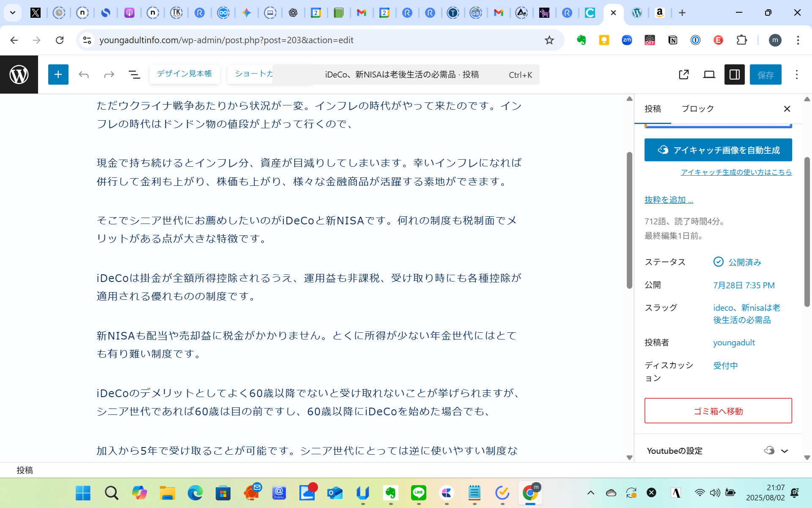Open the Notion extension icon
Screen dimensions: 812x508
[x=672, y=40]
